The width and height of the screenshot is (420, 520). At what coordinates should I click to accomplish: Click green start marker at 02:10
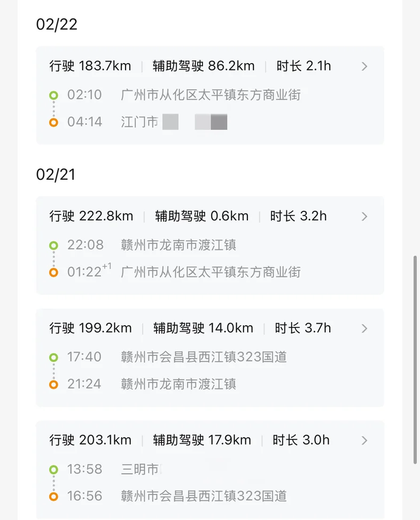tap(53, 95)
